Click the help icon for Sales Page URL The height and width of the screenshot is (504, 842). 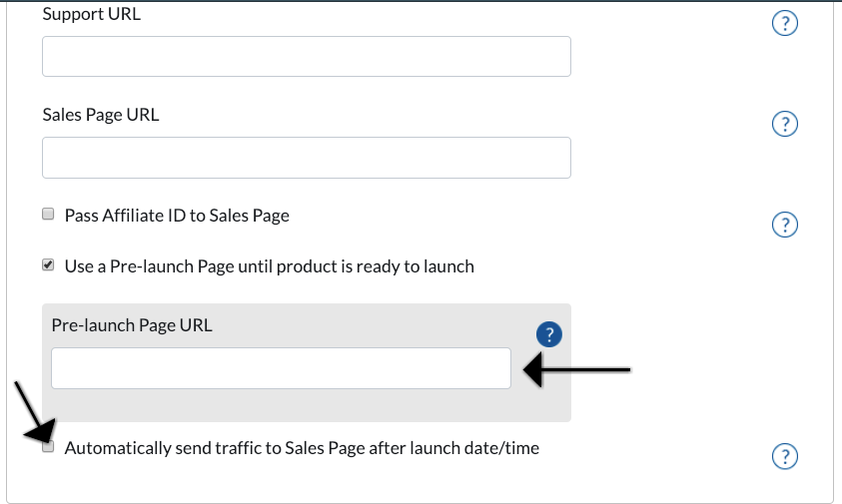[784, 124]
